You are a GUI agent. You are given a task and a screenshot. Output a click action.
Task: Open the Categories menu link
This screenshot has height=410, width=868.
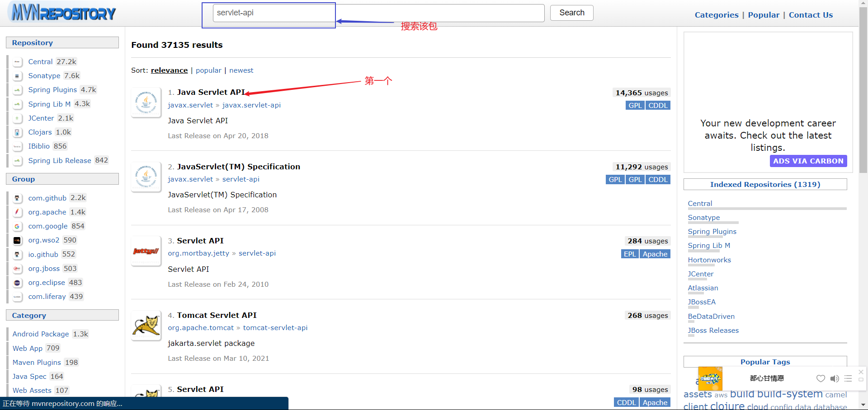[x=717, y=15]
